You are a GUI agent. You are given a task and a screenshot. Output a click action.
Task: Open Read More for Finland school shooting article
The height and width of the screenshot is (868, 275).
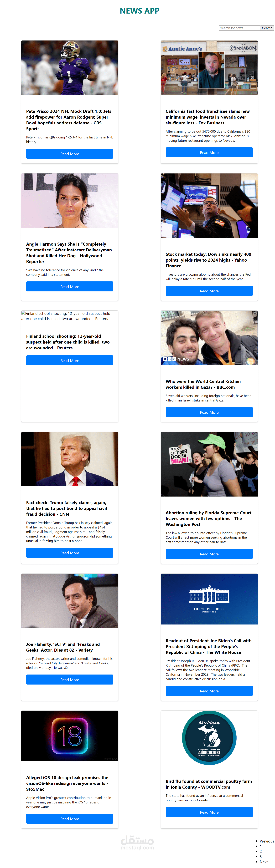coord(70,360)
